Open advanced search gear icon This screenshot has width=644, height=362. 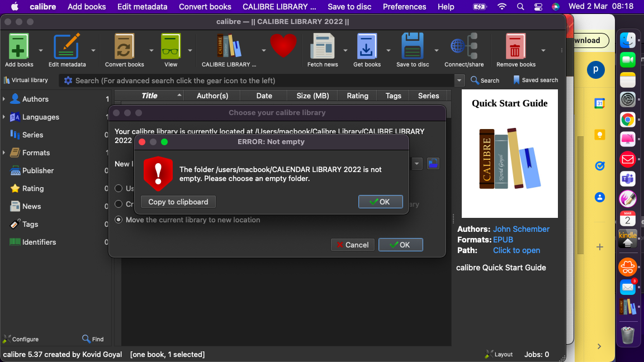(x=68, y=80)
